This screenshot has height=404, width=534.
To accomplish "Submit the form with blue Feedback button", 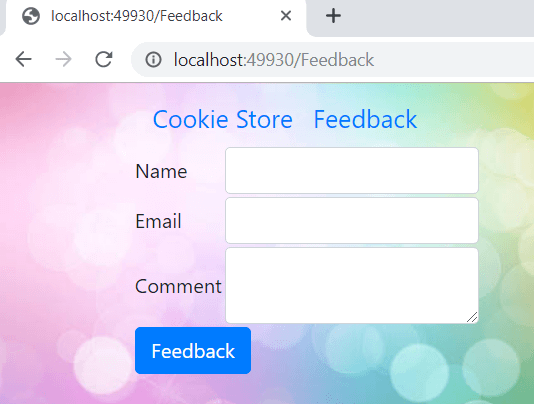I will pyautogui.click(x=193, y=351).
